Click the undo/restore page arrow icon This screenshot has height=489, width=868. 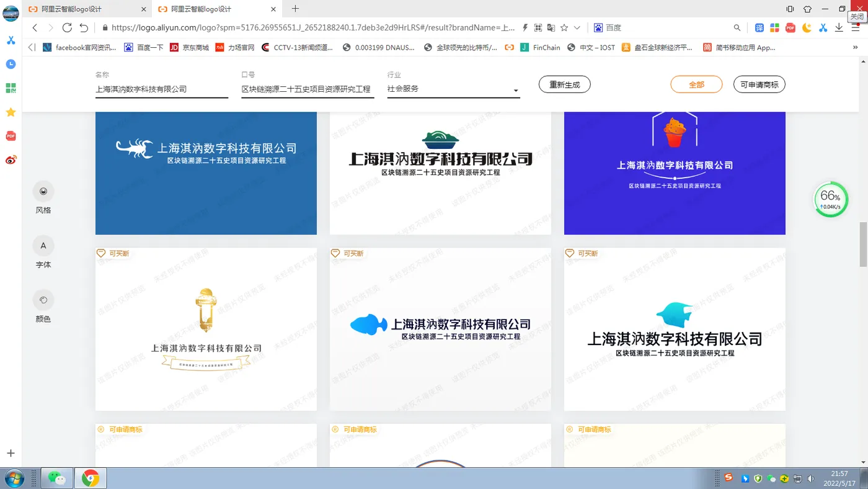click(84, 28)
